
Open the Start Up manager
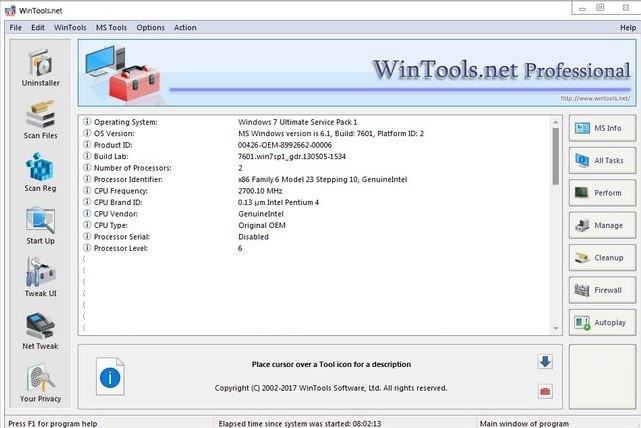pos(40,226)
